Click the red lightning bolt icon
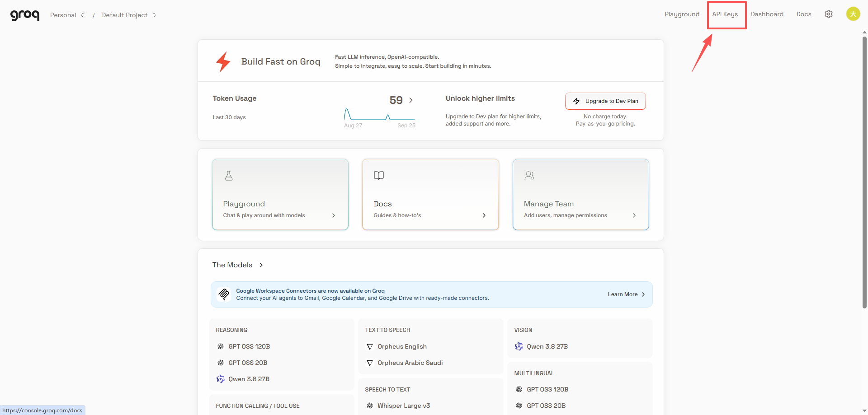The height and width of the screenshot is (415, 868). pos(223,62)
